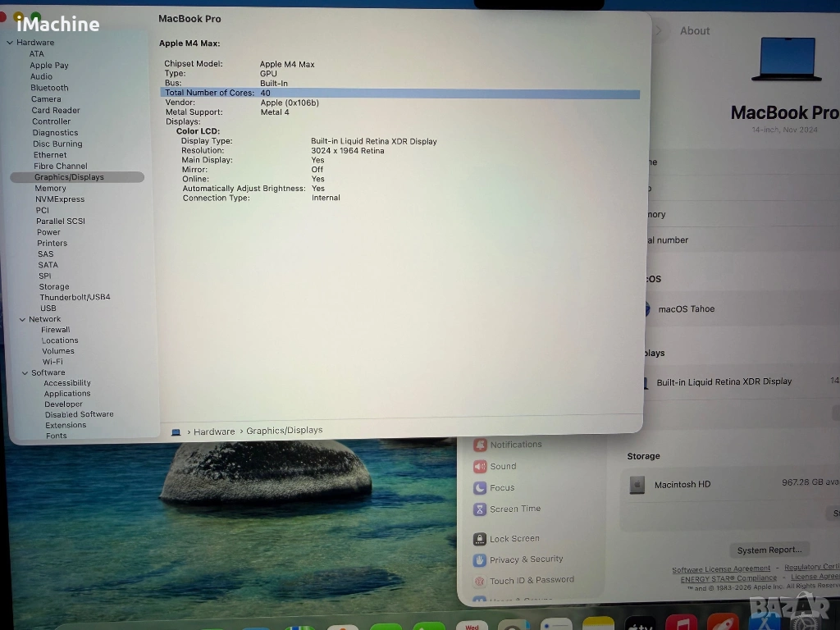Open Lock Screen settings icon
The width and height of the screenshot is (840, 630).
480,539
